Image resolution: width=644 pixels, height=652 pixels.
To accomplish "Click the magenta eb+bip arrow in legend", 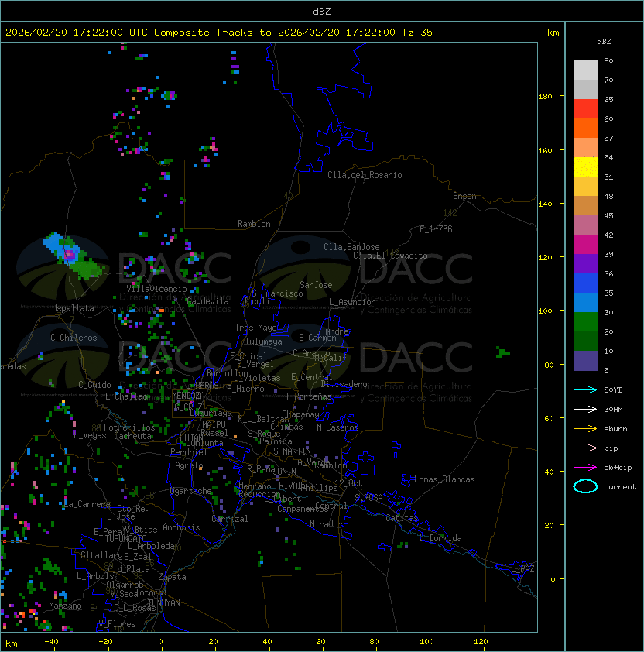I will tap(585, 468).
